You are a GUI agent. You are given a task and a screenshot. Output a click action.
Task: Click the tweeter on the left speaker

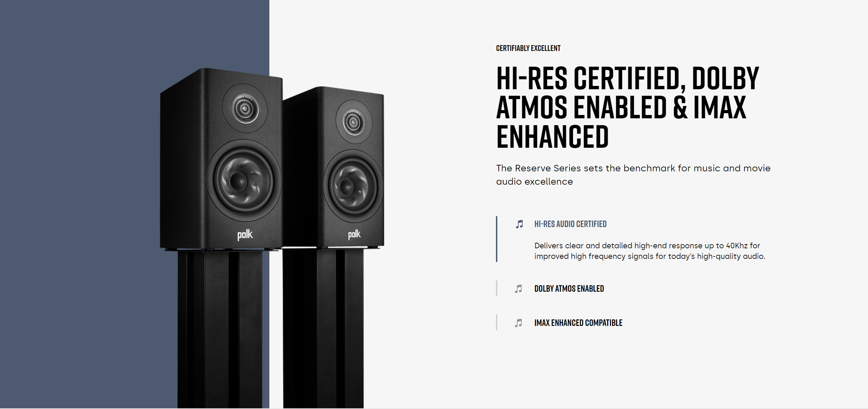tap(244, 109)
